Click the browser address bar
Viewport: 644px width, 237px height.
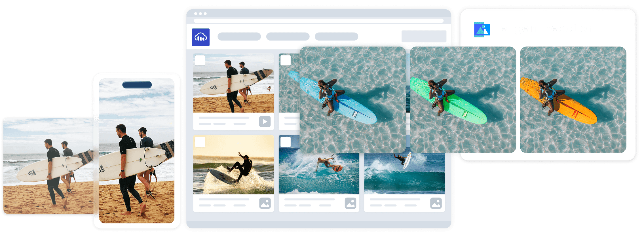[x=318, y=21]
